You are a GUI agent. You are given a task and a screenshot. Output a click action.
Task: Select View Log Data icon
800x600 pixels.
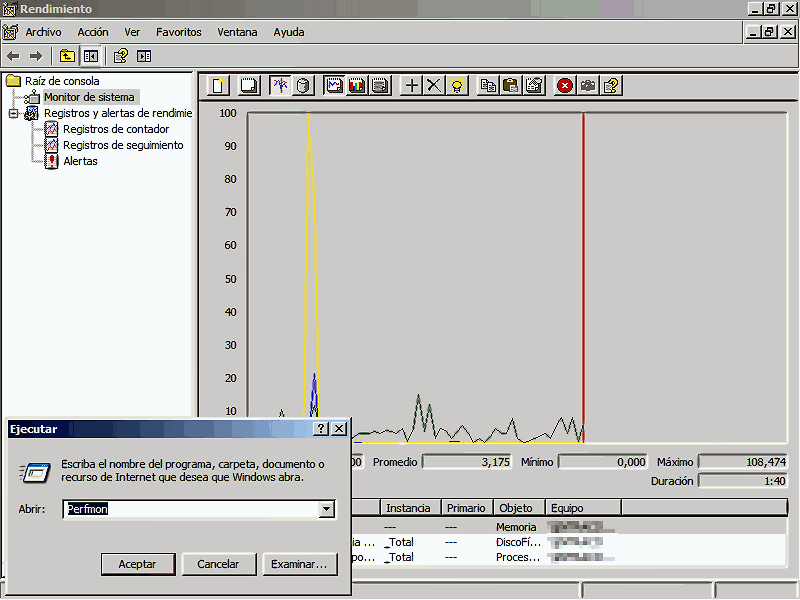[303, 85]
